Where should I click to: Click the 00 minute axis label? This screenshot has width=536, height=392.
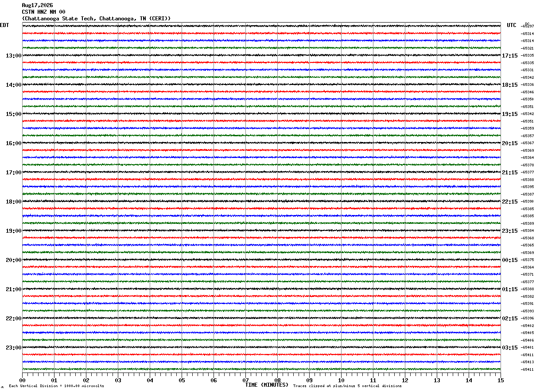[22, 380]
